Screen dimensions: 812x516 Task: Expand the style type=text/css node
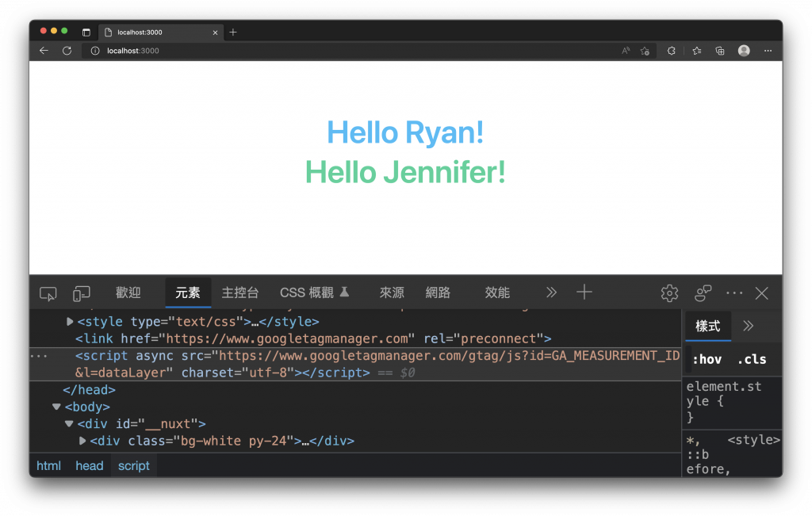tap(70, 322)
